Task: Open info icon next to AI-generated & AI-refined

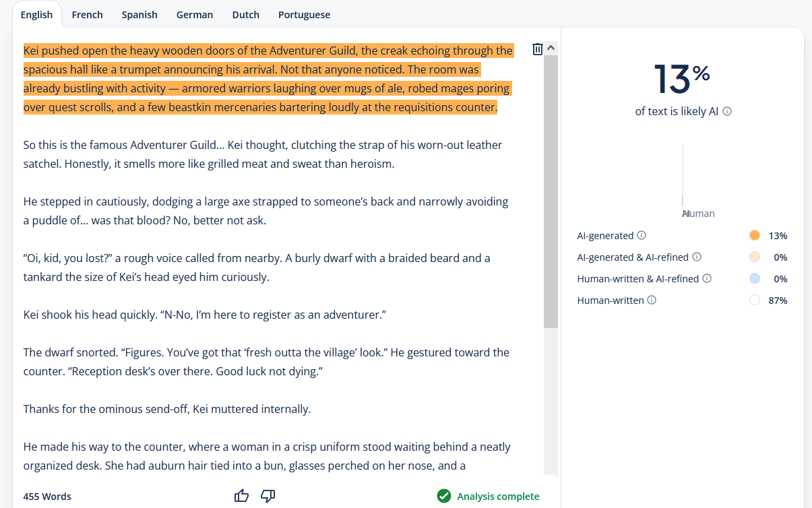Action: coord(697,257)
